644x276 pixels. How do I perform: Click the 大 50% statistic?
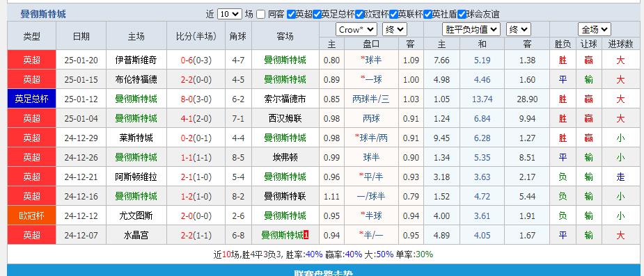click(379, 254)
